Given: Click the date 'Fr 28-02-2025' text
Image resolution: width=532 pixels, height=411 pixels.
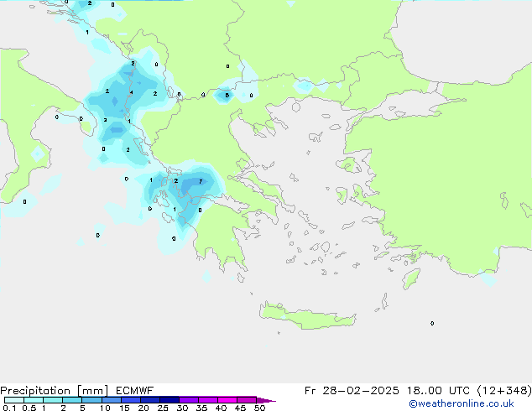Looking at the screenshot, I should click(x=352, y=391).
